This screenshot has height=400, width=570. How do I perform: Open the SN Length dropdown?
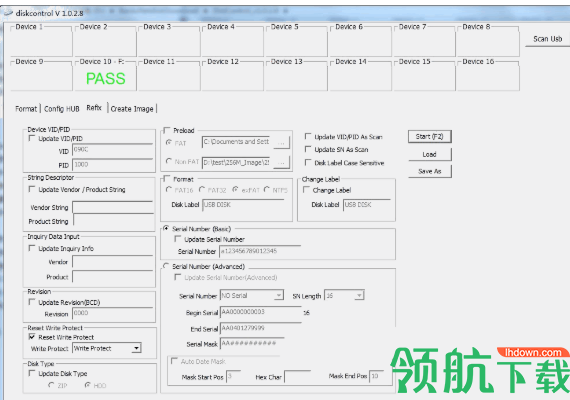(359, 295)
